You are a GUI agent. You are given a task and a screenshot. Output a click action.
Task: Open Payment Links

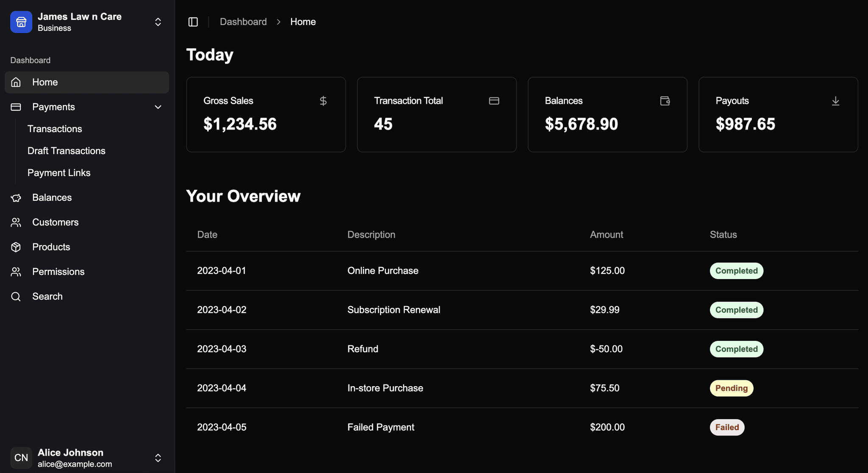tap(59, 173)
